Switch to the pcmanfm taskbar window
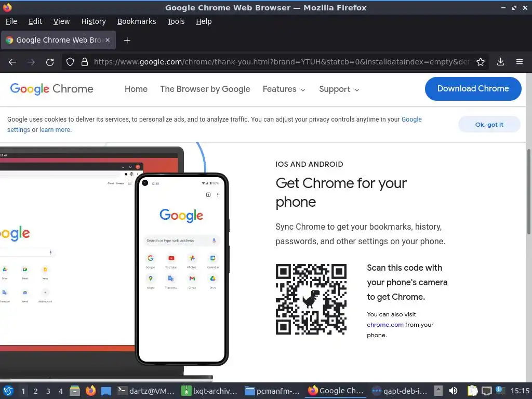 (x=273, y=391)
